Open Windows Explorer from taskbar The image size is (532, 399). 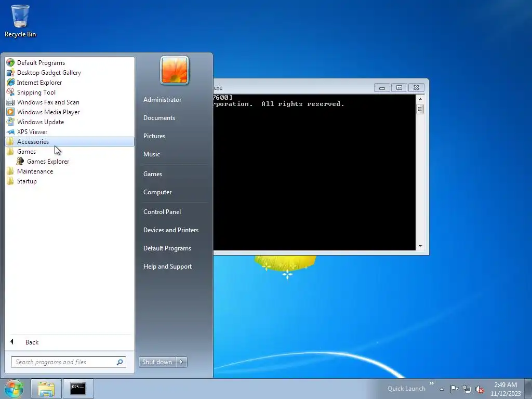click(x=46, y=389)
